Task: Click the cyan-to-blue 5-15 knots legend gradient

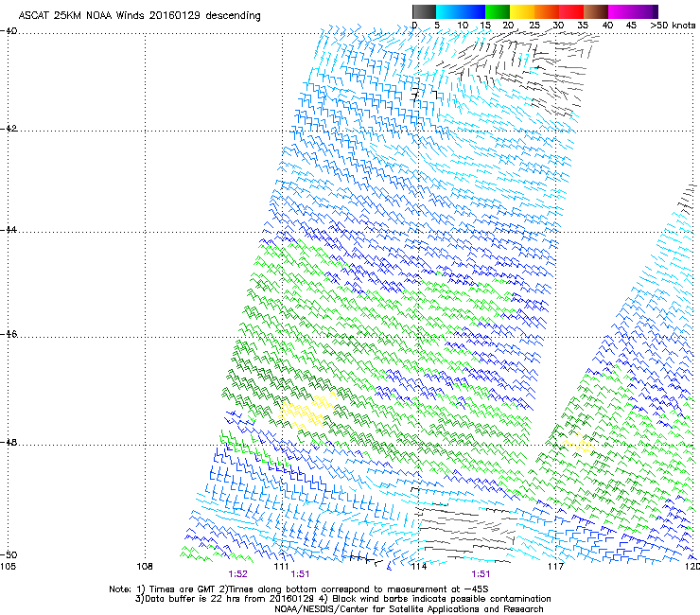Action: tap(461, 11)
